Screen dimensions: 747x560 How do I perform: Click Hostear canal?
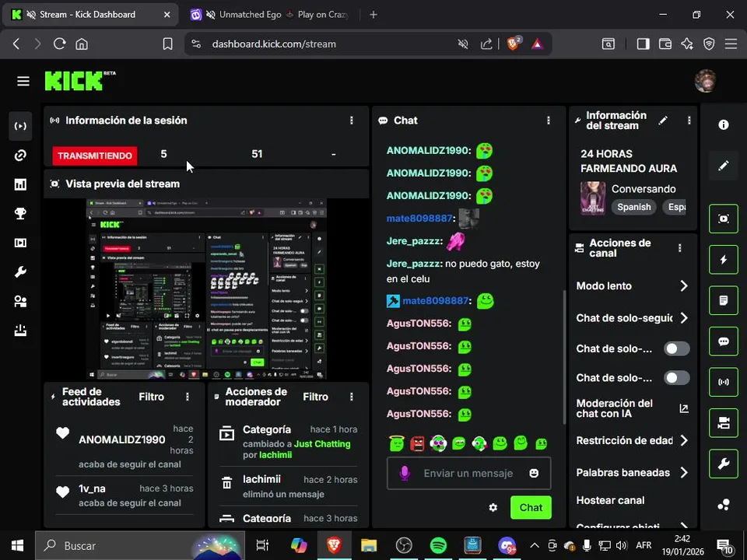pos(610,500)
